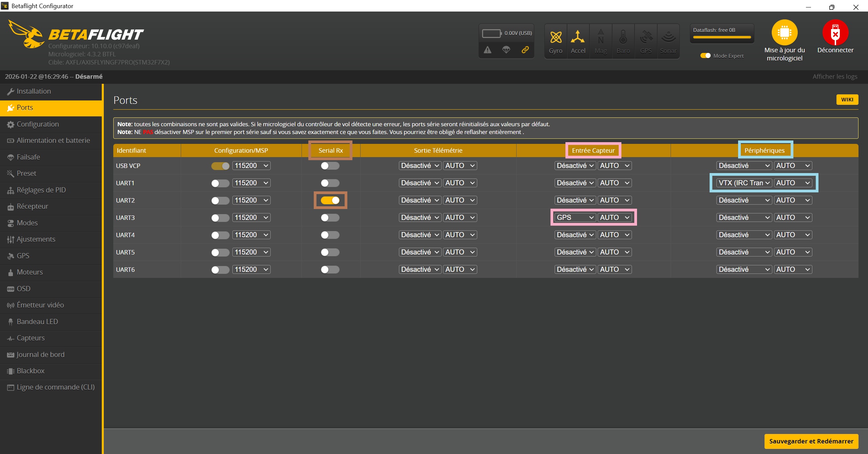Image resolution: width=868 pixels, height=454 pixels.
Task: Switch to the Émetteur vidéo tab
Action: pyautogui.click(x=40, y=305)
